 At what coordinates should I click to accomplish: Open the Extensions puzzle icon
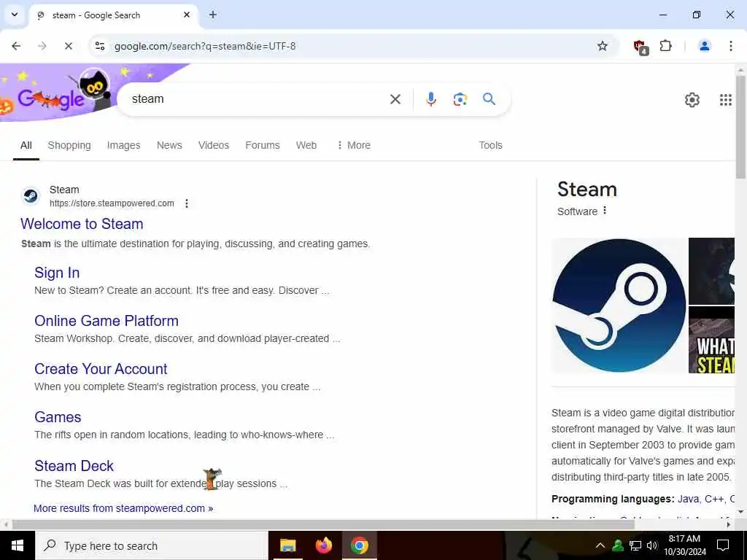(x=665, y=46)
